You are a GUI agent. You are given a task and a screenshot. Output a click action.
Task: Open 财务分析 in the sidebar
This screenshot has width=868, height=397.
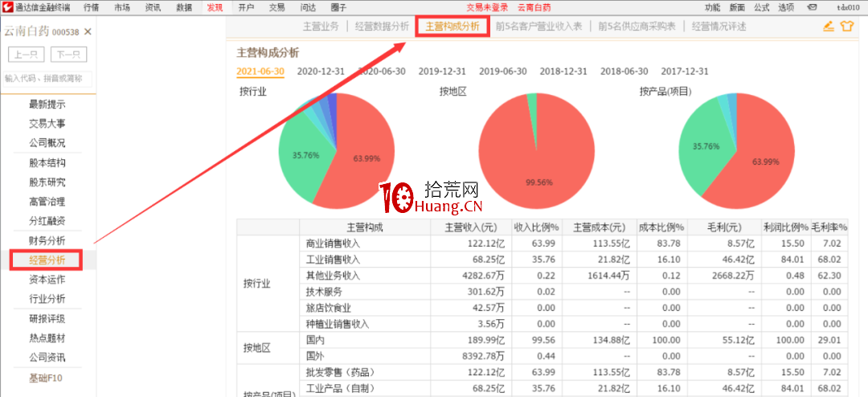tap(47, 240)
